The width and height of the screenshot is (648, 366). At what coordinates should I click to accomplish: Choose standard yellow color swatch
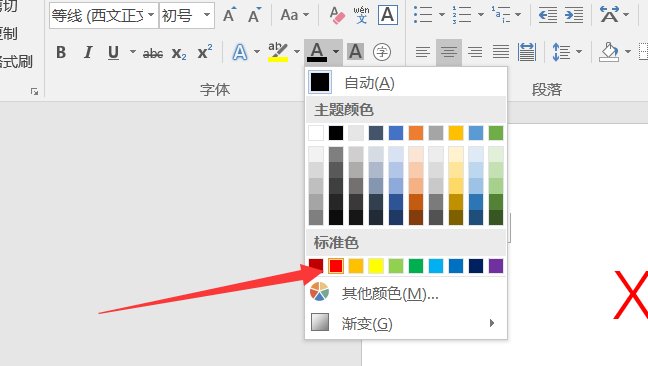[376, 266]
